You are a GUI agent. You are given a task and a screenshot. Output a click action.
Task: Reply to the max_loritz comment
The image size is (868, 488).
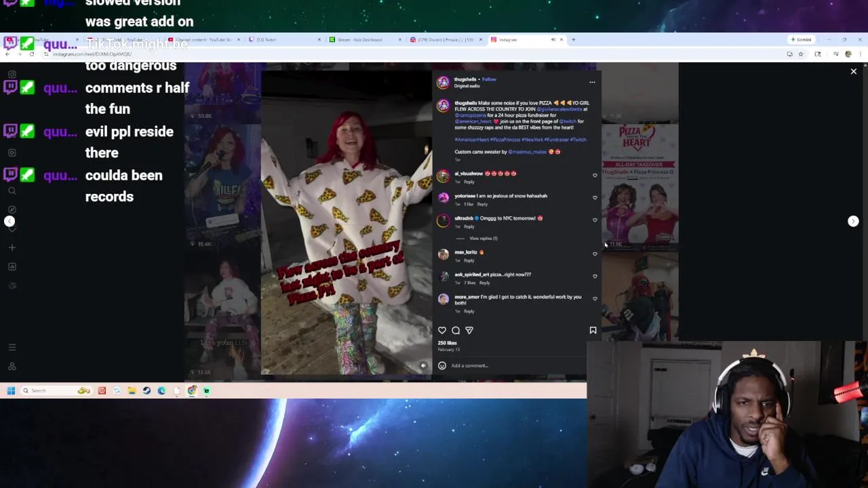pos(469,260)
